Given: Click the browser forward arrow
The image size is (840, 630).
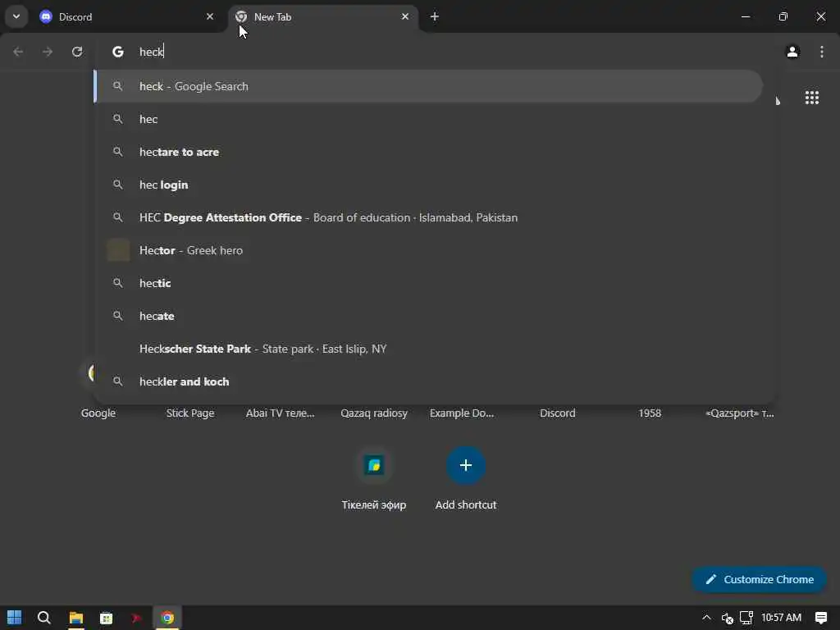Looking at the screenshot, I should click(48, 52).
